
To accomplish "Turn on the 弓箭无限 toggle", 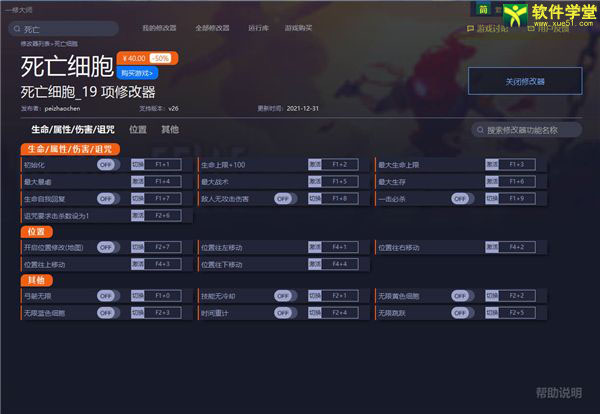I will click(x=108, y=296).
